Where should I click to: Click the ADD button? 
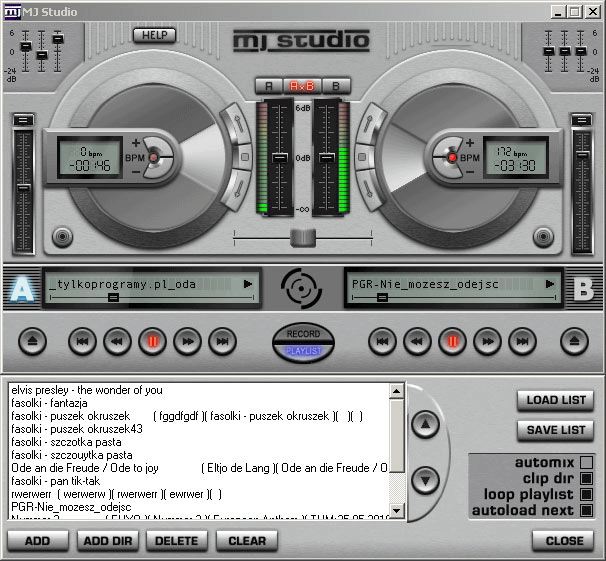pyautogui.click(x=37, y=541)
